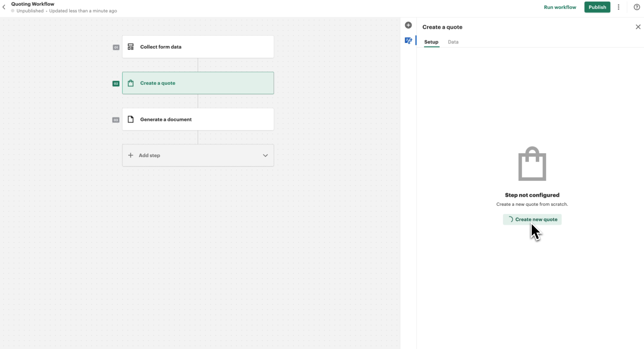
Task: Collapse the Create a quote configuration panel
Action: (638, 27)
